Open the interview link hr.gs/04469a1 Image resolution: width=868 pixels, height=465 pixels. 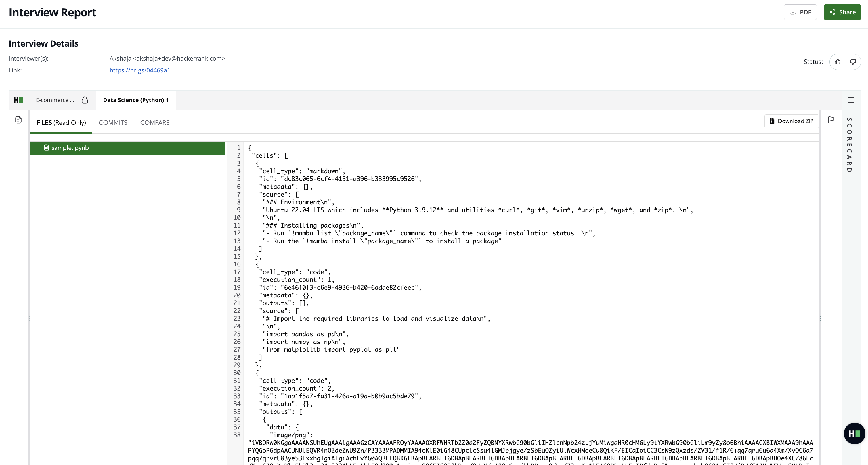point(139,70)
